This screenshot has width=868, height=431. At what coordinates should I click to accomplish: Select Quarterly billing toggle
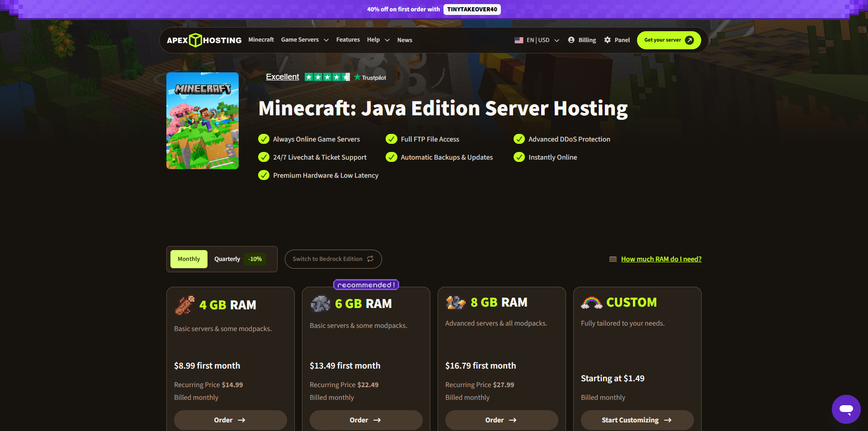[240, 259]
